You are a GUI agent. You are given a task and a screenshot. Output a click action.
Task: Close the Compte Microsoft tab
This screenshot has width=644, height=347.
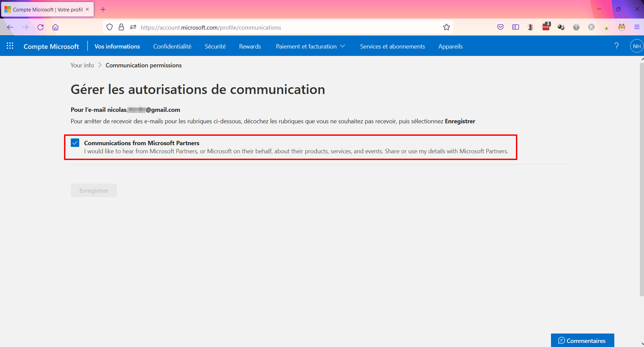[x=87, y=9]
